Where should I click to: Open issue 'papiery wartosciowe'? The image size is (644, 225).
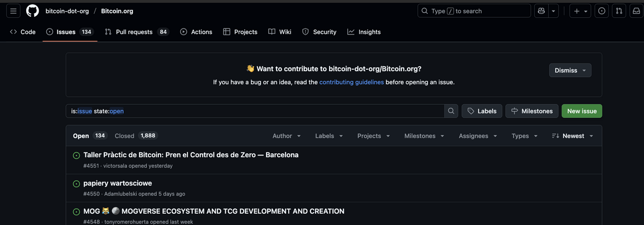[118, 183]
